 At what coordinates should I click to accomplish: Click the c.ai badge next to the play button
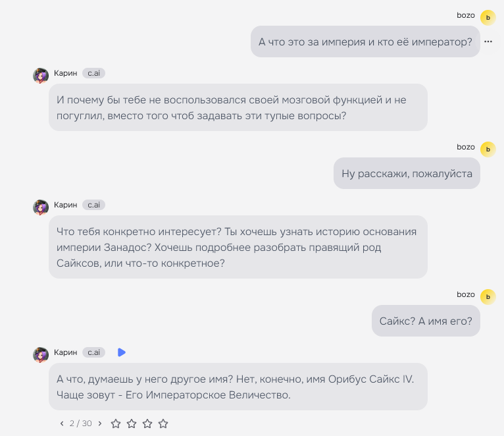pos(93,352)
